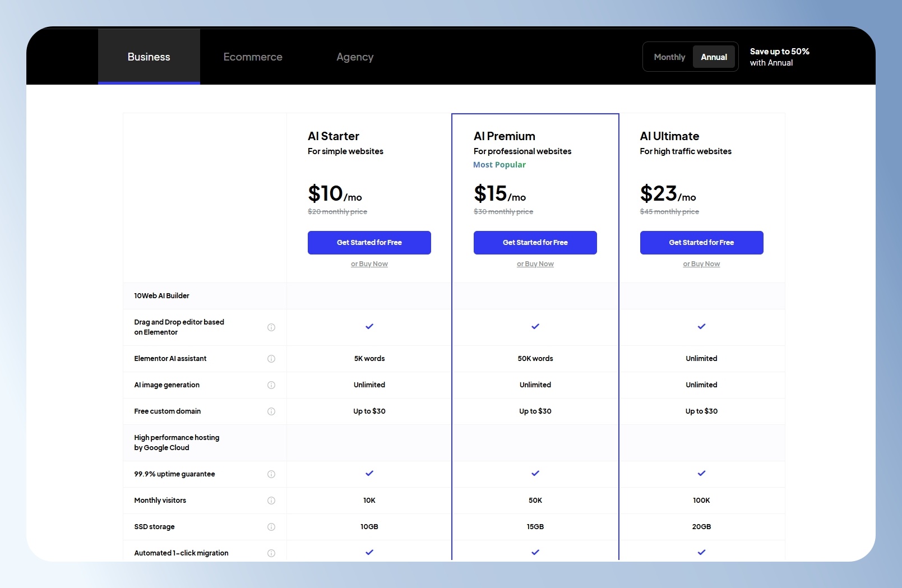Switch to the Ecommerce tab
Viewport: 902px width, 588px height.
click(253, 57)
